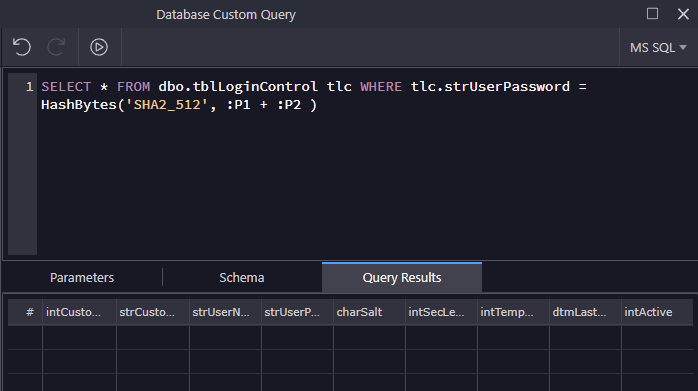Click the 'SHA2_512' string in the query
The height and width of the screenshot is (391, 698).
tap(167, 105)
